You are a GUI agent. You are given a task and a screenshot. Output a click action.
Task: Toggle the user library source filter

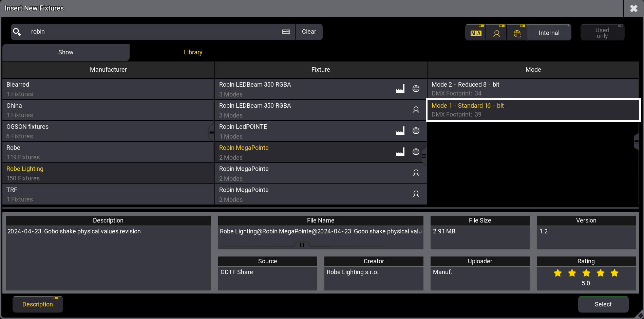pos(496,33)
